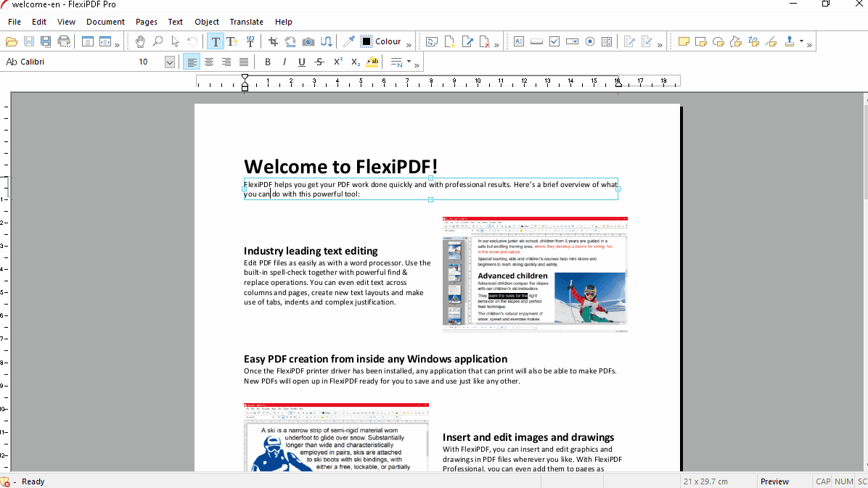Toggle Superscript formatting
Screen dimensions: 868x488
pyautogui.click(x=337, y=62)
